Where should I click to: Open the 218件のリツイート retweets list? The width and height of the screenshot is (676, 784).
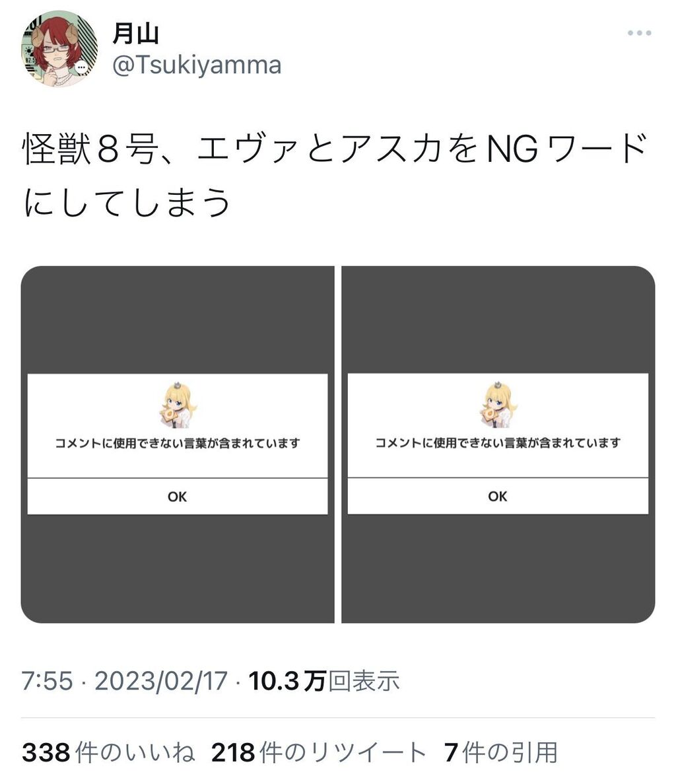(319, 752)
